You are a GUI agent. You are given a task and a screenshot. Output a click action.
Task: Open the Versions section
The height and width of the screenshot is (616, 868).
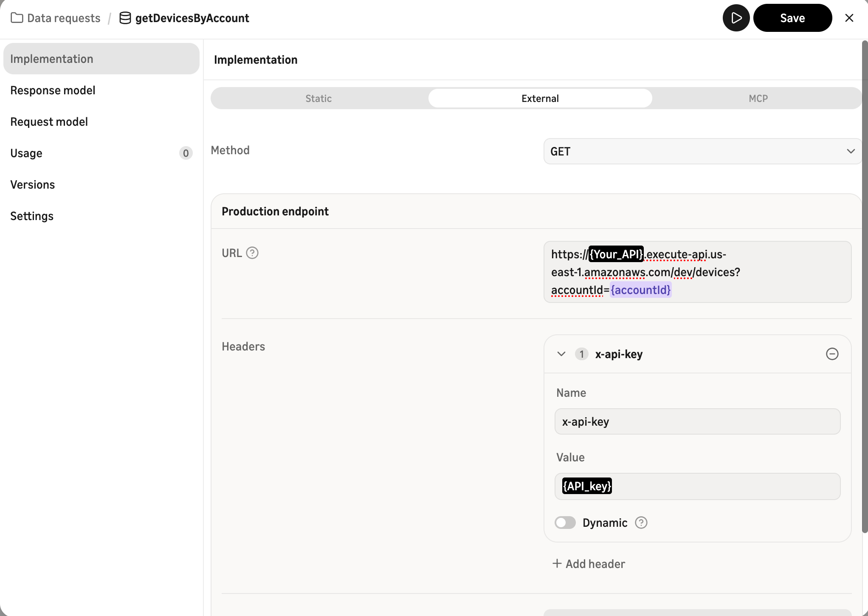click(101, 184)
